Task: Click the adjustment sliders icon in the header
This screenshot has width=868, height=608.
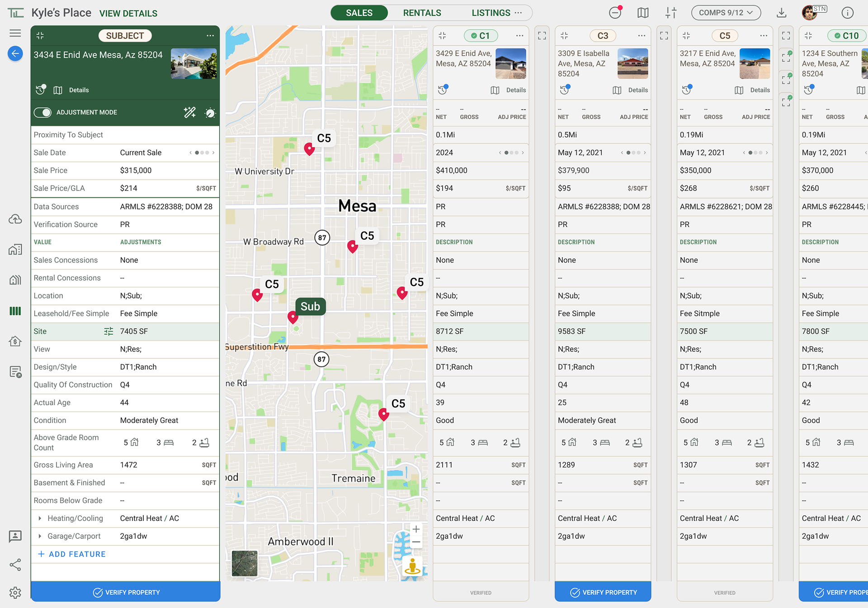Action: (x=671, y=13)
